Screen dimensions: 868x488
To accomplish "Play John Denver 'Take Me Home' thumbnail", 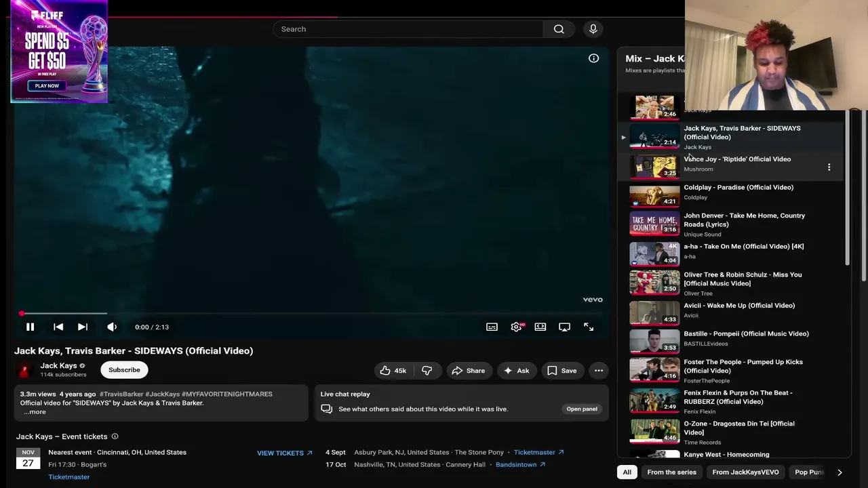I will pyautogui.click(x=654, y=223).
